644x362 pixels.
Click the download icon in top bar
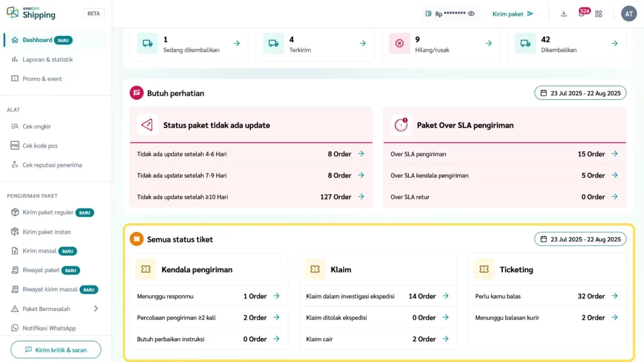563,14
